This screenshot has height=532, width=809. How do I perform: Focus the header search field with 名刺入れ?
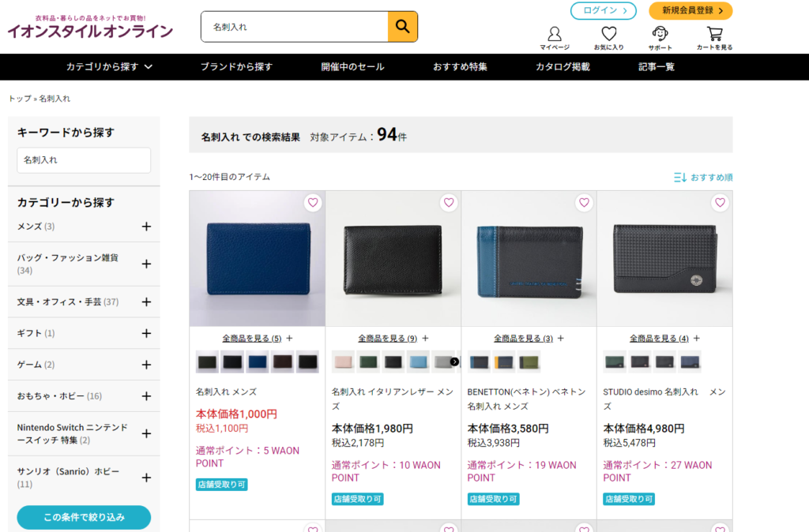click(295, 26)
